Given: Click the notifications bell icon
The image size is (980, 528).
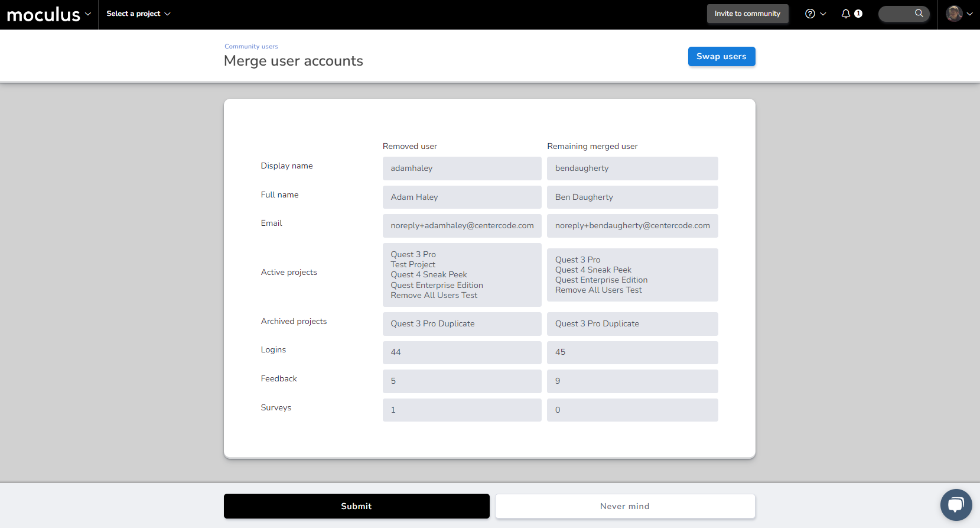Looking at the screenshot, I should point(846,14).
